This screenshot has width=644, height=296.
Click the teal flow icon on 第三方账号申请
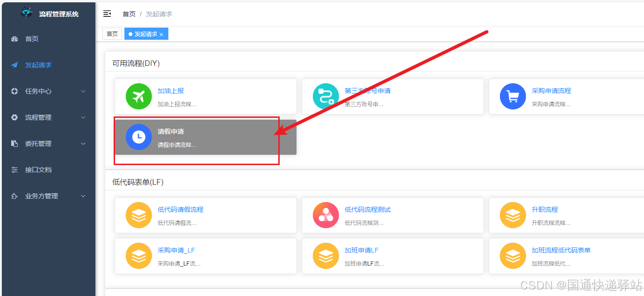pos(326,96)
